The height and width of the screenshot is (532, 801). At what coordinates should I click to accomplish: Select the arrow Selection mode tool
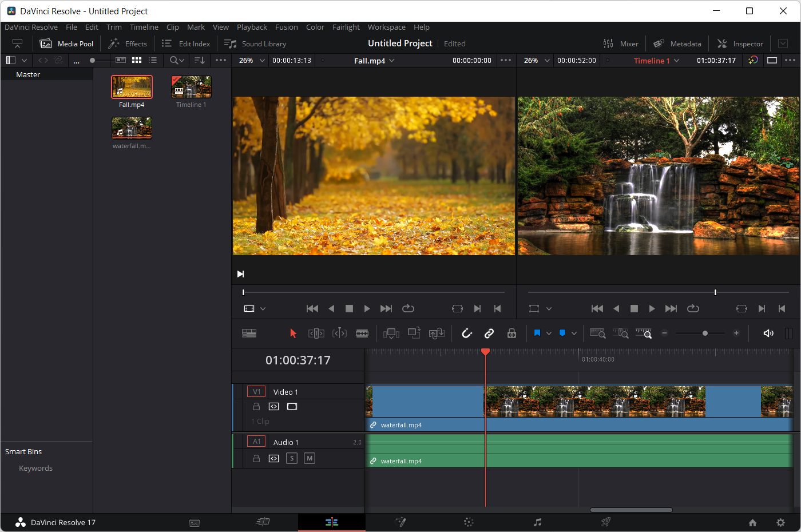pos(293,334)
